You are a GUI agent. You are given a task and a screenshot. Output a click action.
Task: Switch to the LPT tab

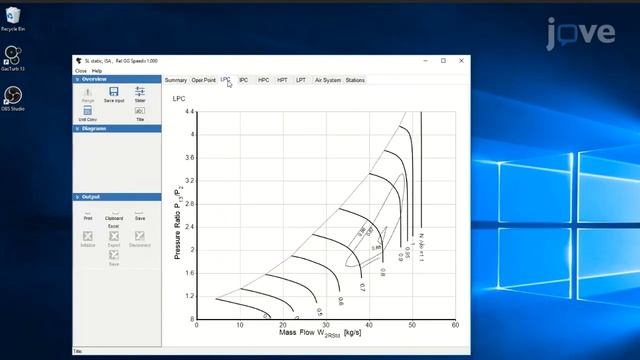coord(301,80)
